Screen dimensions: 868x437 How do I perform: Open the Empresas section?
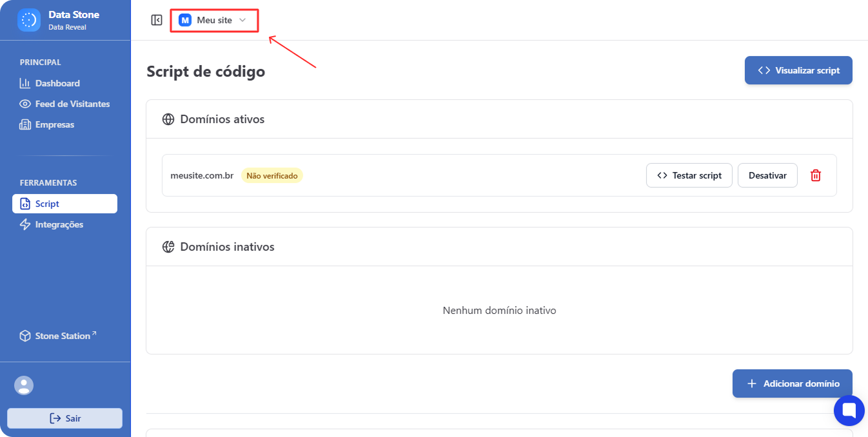point(47,124)
